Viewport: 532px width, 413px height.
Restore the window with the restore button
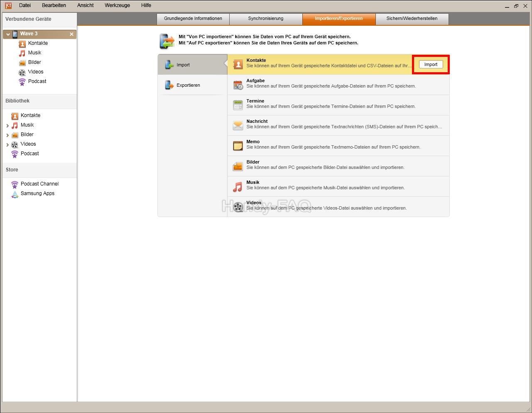(x=516, y=6)
